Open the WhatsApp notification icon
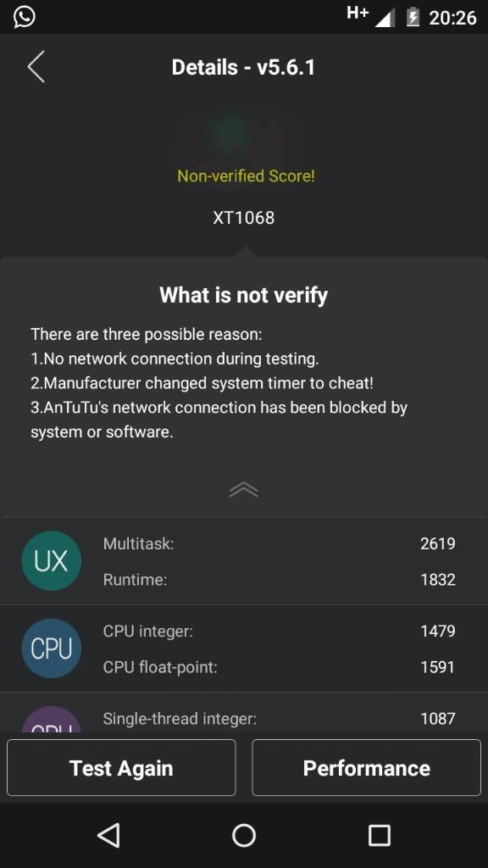488x868 pixels. [25, 17]
